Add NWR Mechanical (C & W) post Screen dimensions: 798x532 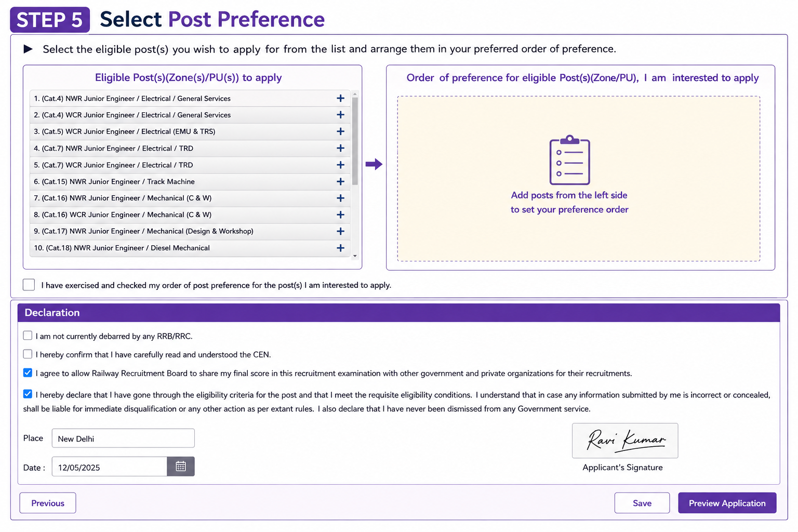(x=340, y=198)
